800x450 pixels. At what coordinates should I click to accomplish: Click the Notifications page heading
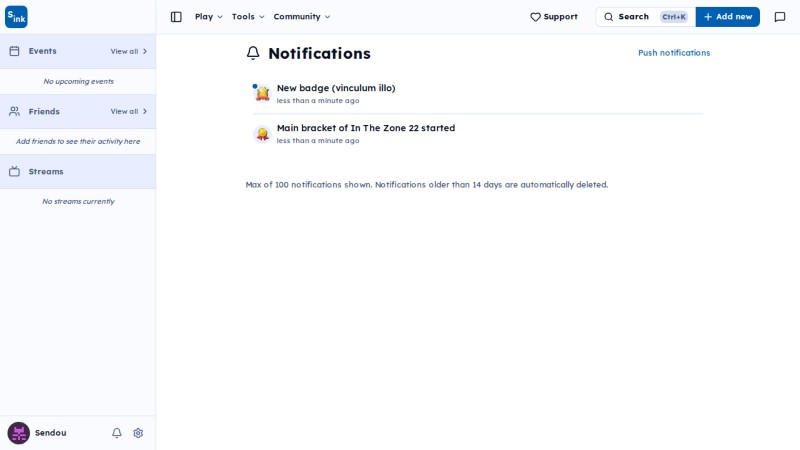coord(319,53)
